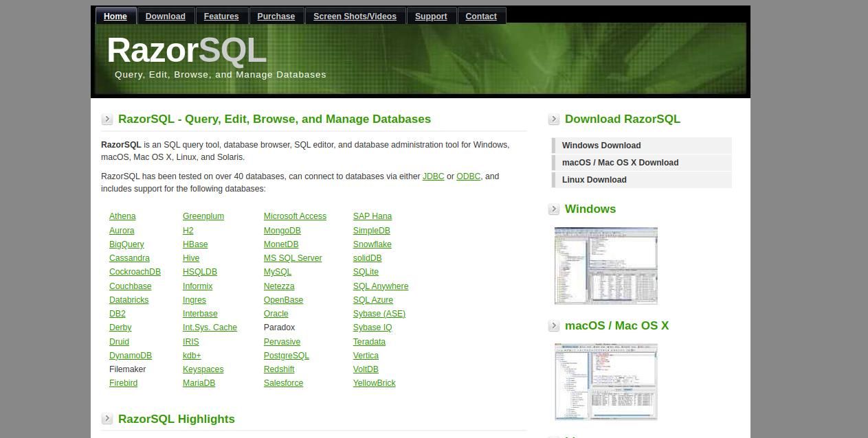Viewport: 868px width, 438px height.
Task: Click arrow icon beside RazorSQL Highlights heading
Action: [107, 419]
